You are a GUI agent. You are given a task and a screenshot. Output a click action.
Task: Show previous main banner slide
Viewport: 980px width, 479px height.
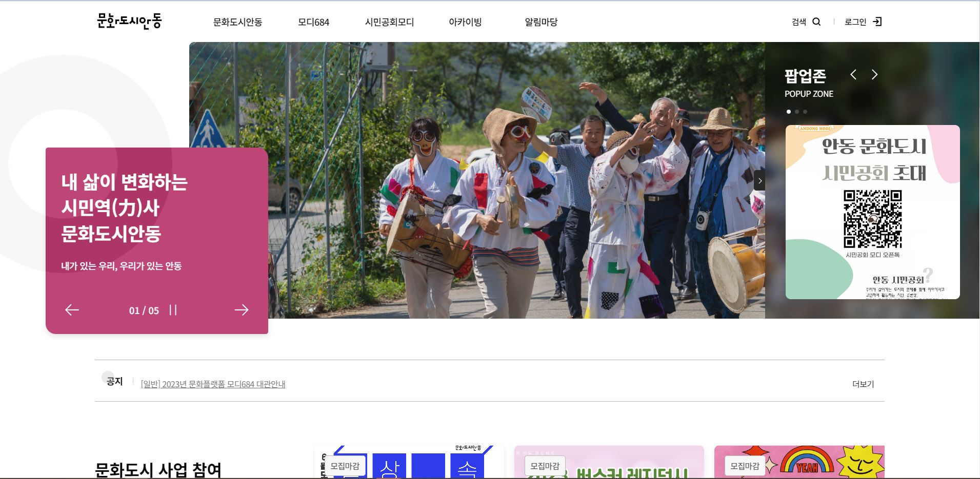tap(72, 310)
